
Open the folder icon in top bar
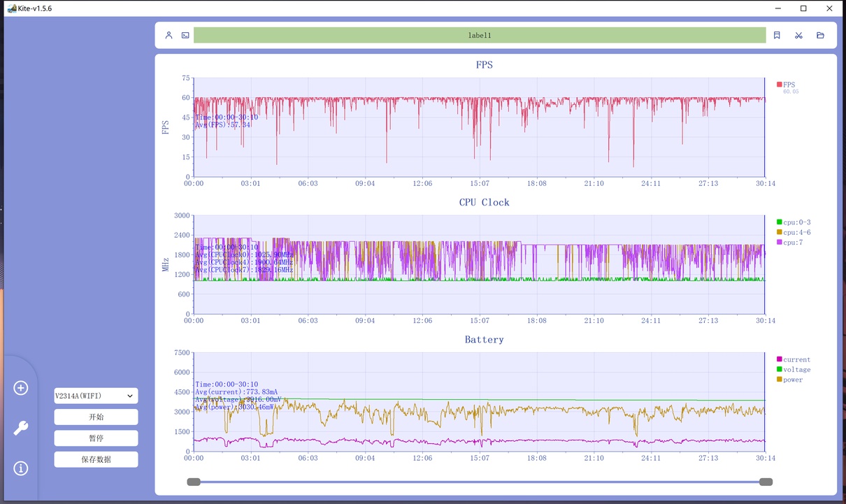821,35
